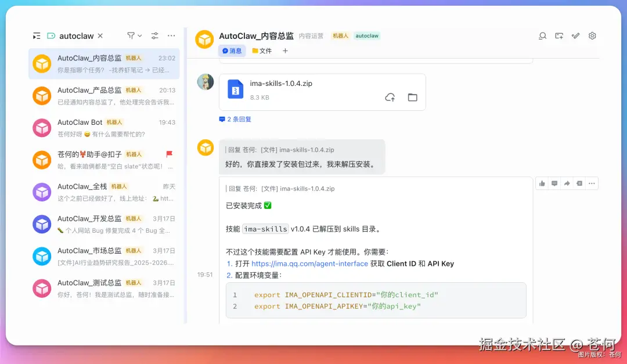Switch to the 文件 tab

click(x=261, y=51)
